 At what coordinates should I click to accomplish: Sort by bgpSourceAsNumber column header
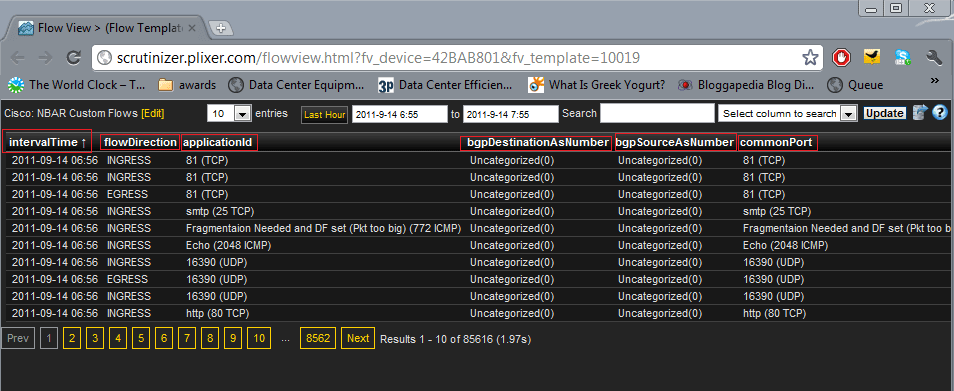(675, 142)
